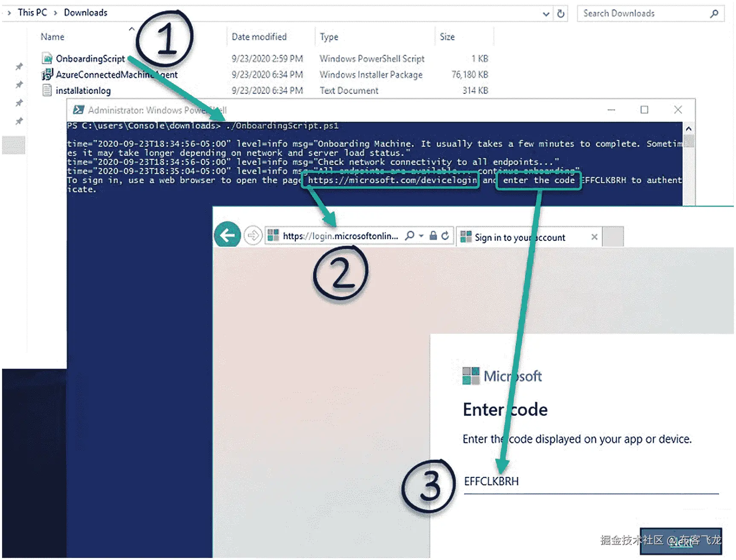
Task: Click the site favicon in browser address bar
Action: (273, 236)
